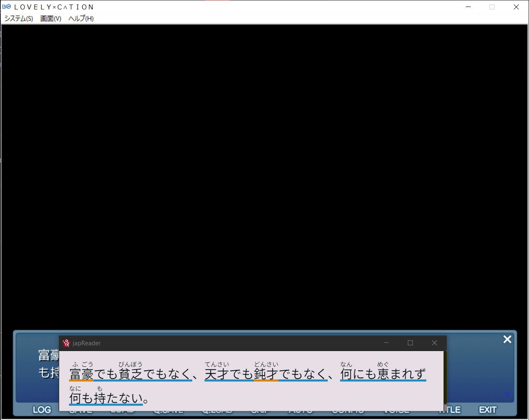Click the word 富豪 in japReader
The width and height of the screenshot is (529, 420).
tap(81, 374)
